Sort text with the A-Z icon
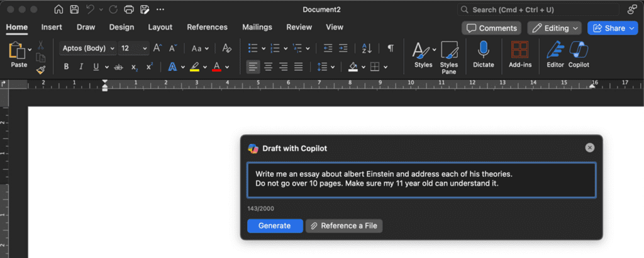This screenshot has width=644, height=258. (x=367, y=48)
